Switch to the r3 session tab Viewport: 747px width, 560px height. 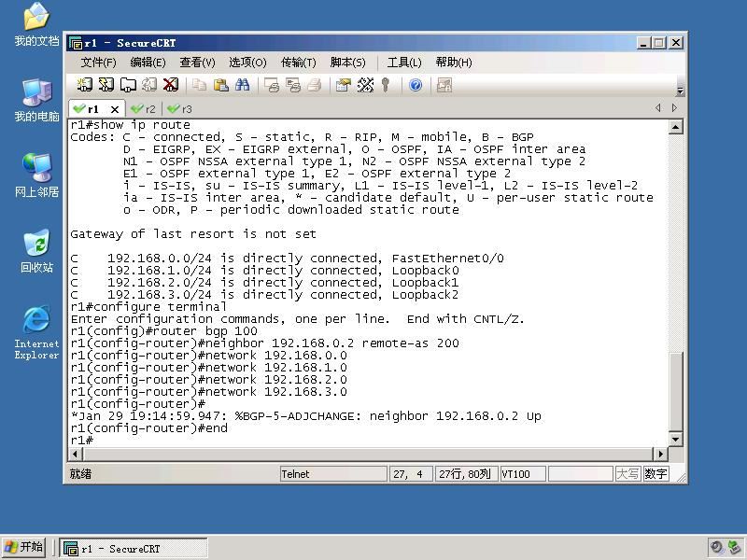(180, 109)
